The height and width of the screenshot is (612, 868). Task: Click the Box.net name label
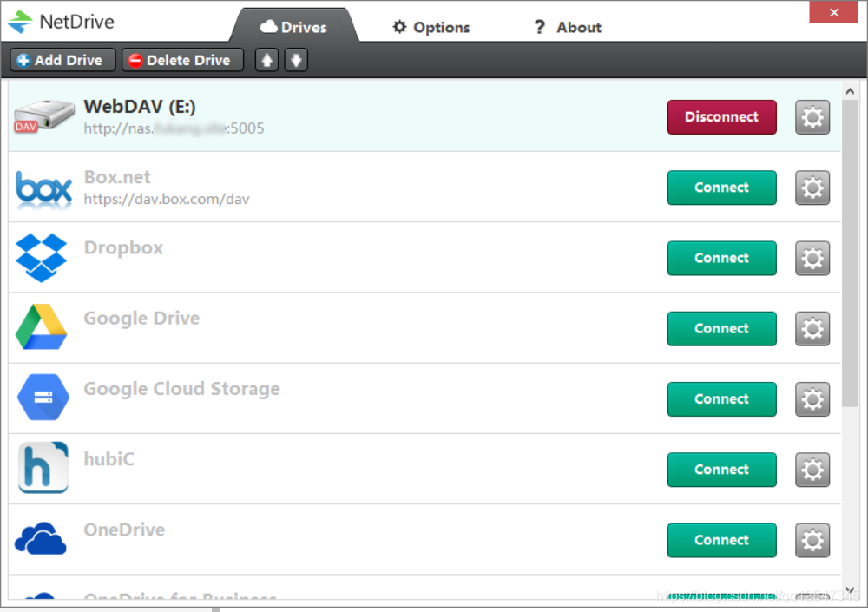[117, 177]
